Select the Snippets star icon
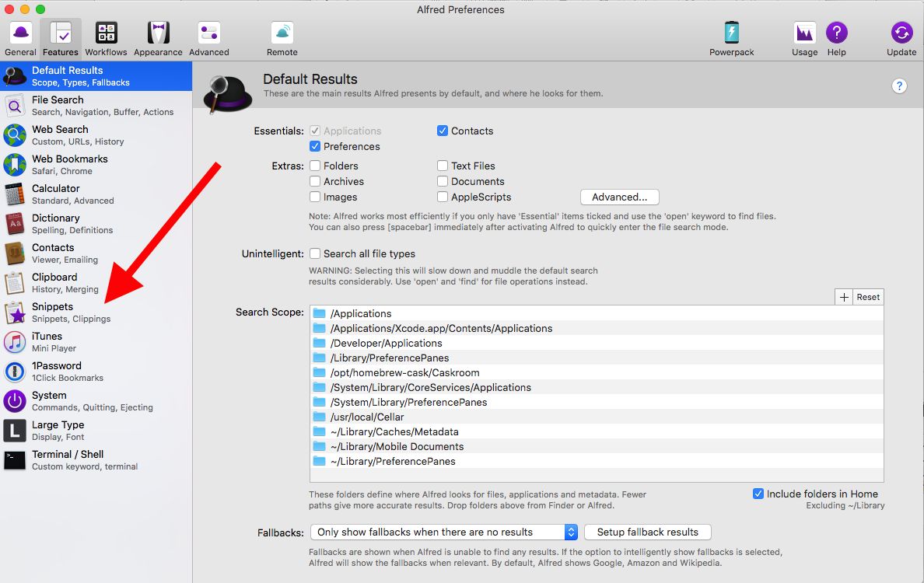 (x=15, y=312)
